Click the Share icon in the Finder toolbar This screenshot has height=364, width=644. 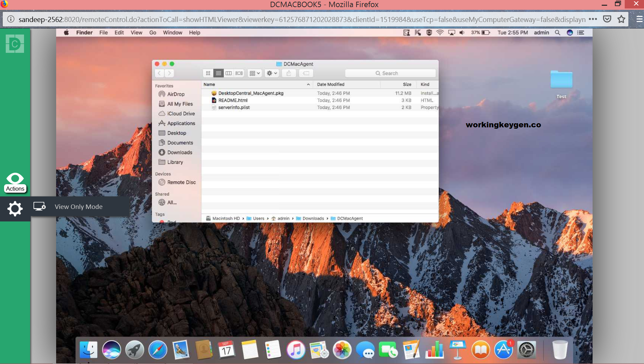289,73
